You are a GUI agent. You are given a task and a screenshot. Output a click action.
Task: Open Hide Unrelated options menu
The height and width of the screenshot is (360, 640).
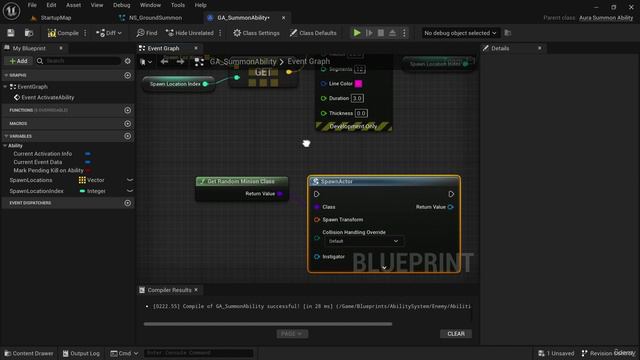(x=220, y=33)
